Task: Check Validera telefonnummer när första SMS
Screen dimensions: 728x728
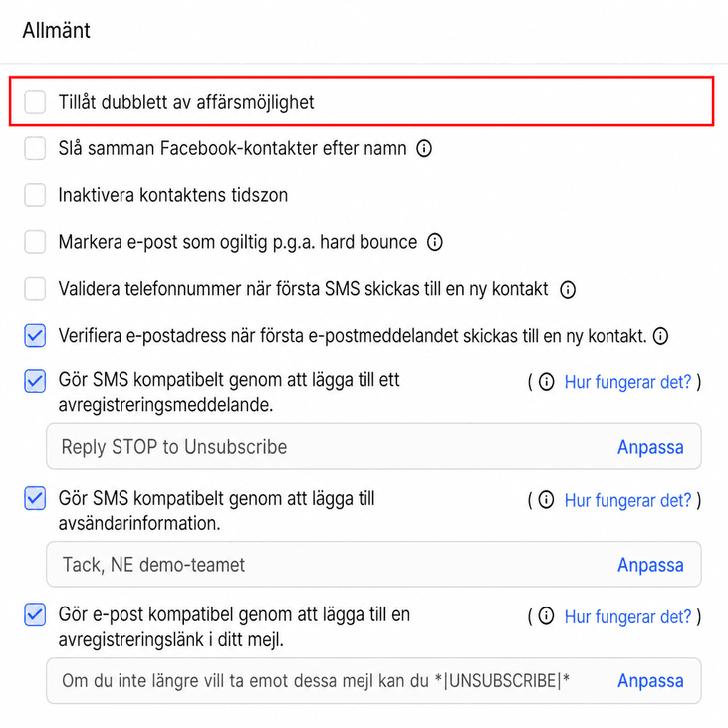Action: [x=35, y=289]
